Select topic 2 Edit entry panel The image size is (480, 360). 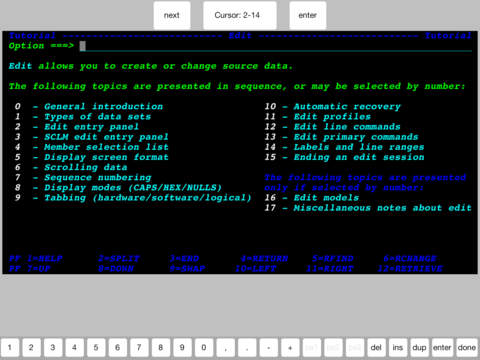coord(77,127)
